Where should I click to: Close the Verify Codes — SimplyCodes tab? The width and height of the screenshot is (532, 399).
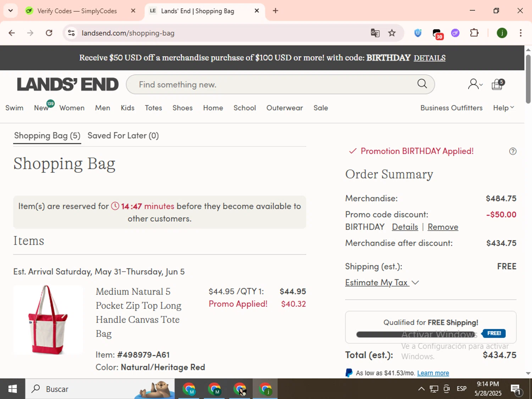pos(133,11)
